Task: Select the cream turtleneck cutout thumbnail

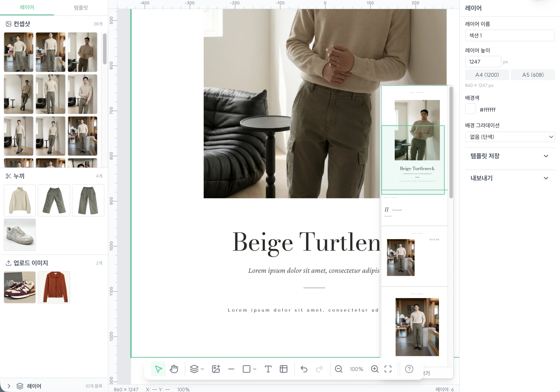Action: pos(20,201)
